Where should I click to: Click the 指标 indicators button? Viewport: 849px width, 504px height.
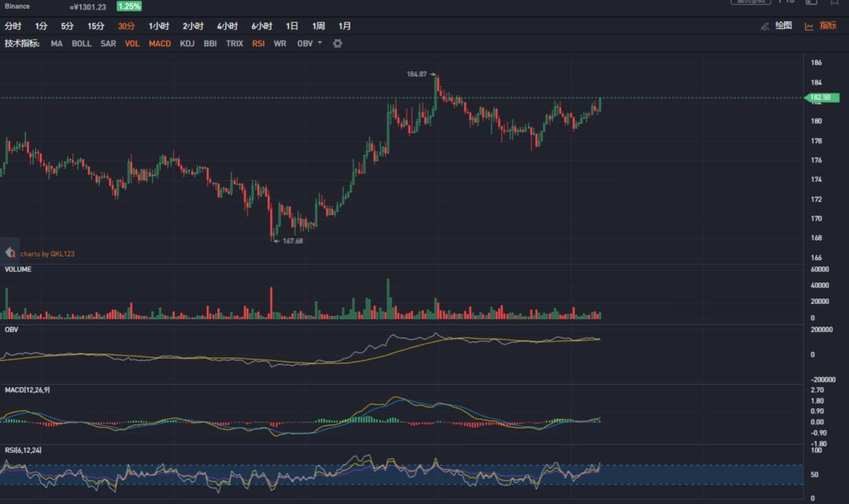click(x=828, y=26)
